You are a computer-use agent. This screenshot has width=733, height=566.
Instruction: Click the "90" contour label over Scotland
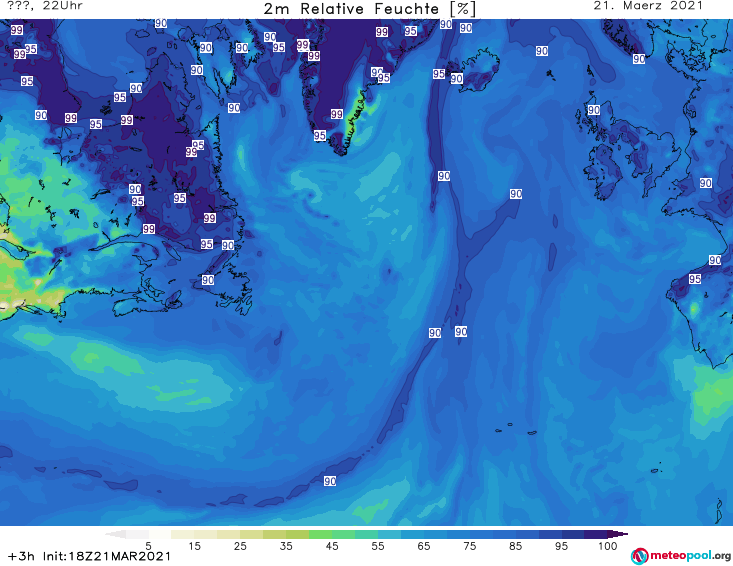tap(594, 110)
